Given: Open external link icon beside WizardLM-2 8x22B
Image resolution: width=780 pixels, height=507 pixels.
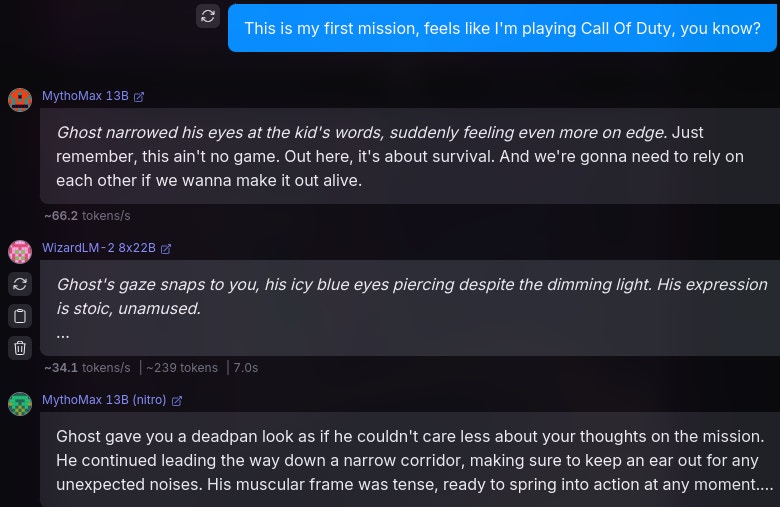Looking at the screenshot, I should tap(166, 248).
